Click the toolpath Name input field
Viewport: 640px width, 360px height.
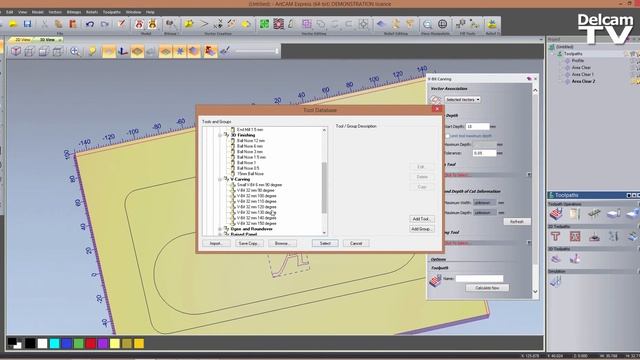[x=479, y=279]
